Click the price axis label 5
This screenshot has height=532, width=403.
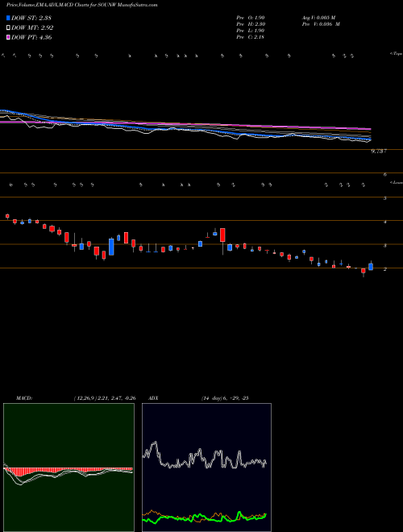[385, 198]
